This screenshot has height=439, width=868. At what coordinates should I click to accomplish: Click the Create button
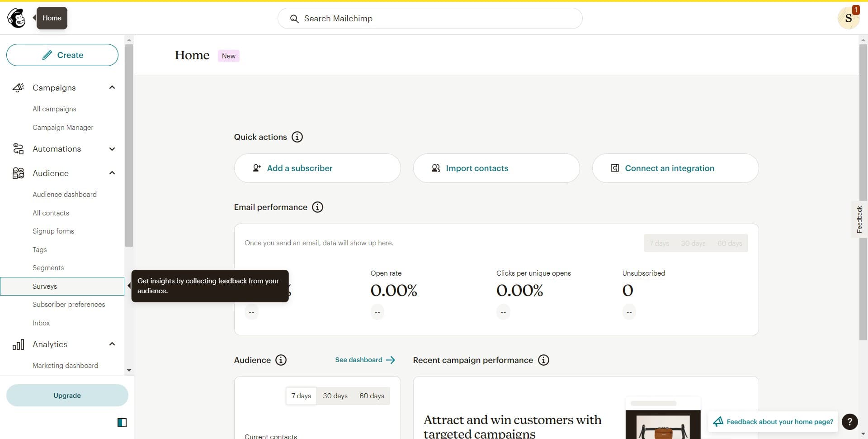coord(62,55)
